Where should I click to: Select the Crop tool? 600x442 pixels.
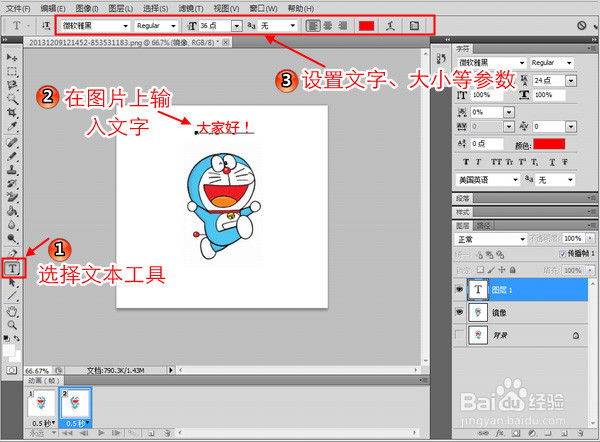pos(12,113)
